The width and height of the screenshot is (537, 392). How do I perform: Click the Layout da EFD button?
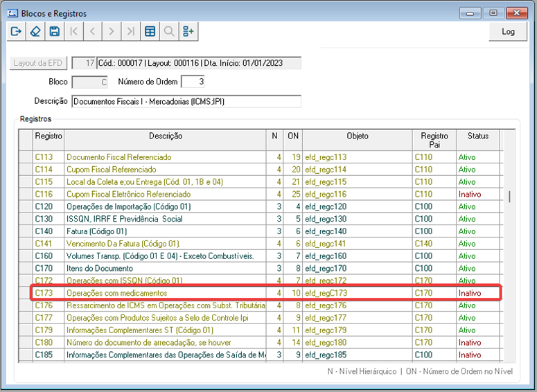37,63
